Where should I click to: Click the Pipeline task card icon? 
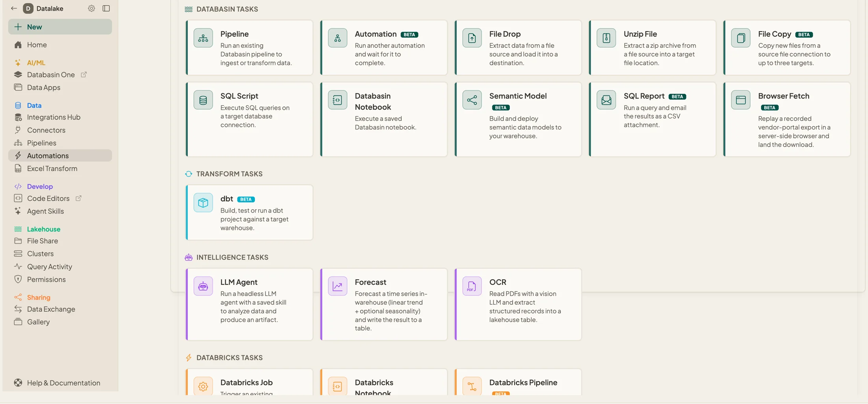click(203, 38)
